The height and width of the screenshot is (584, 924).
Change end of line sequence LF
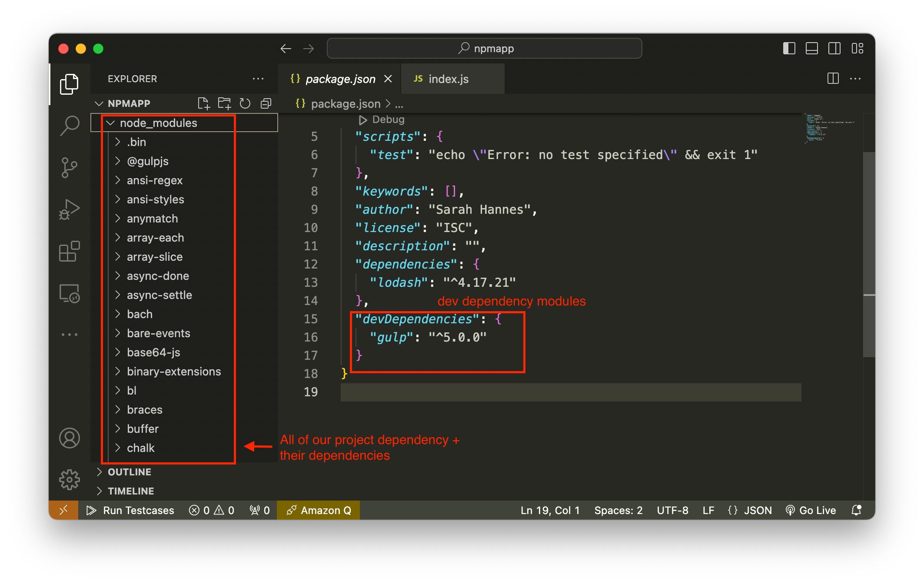point(708,510)
